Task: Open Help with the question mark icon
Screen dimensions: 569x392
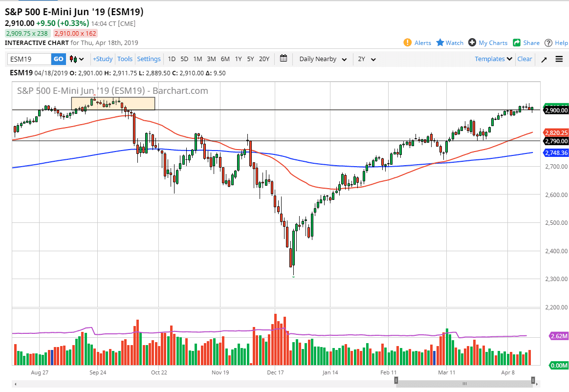Action: click(x=548, y=43)
